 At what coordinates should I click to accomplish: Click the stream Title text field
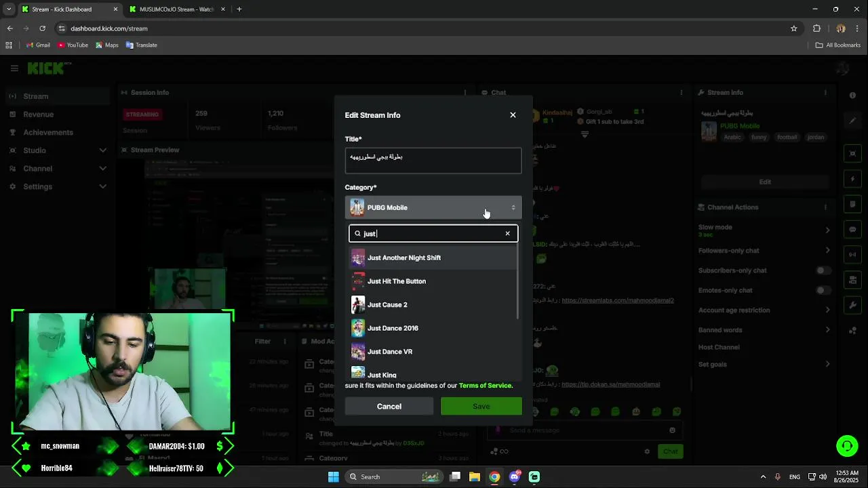point(433,161)
